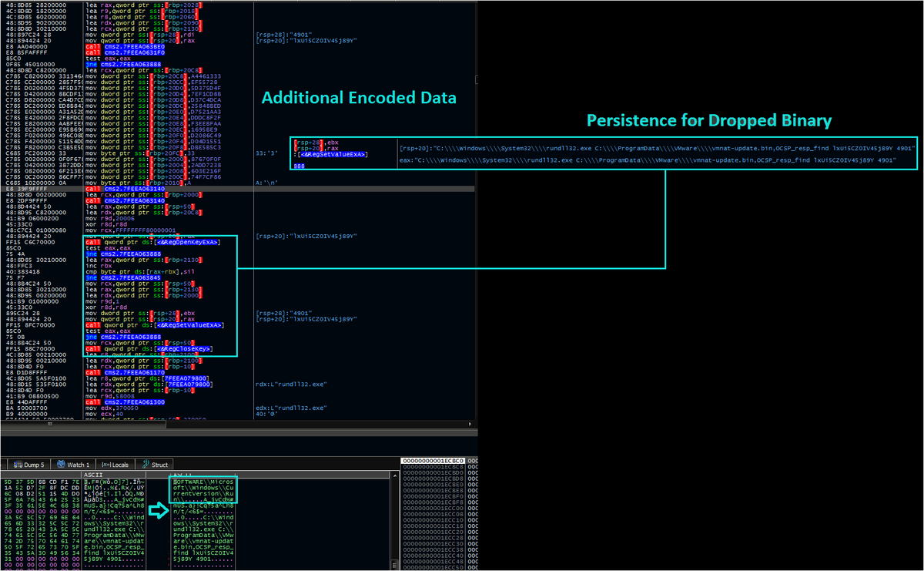Click stack address 000000000001ECBC0 header
This screenshot has height=571, width=924.
431,461
